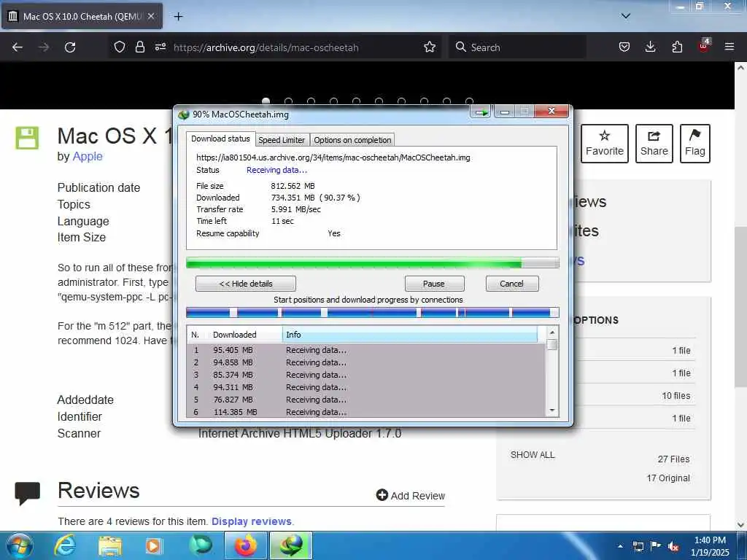Launch Internet Explorer from taskbar
The image size is (747, 560).
click(65, 545)
